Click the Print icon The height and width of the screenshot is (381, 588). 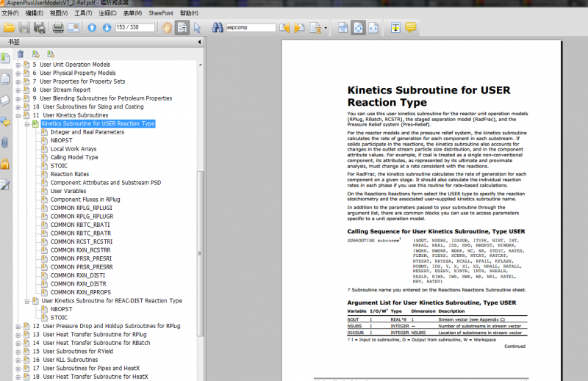pyautogui.click(x=58, y=28)
